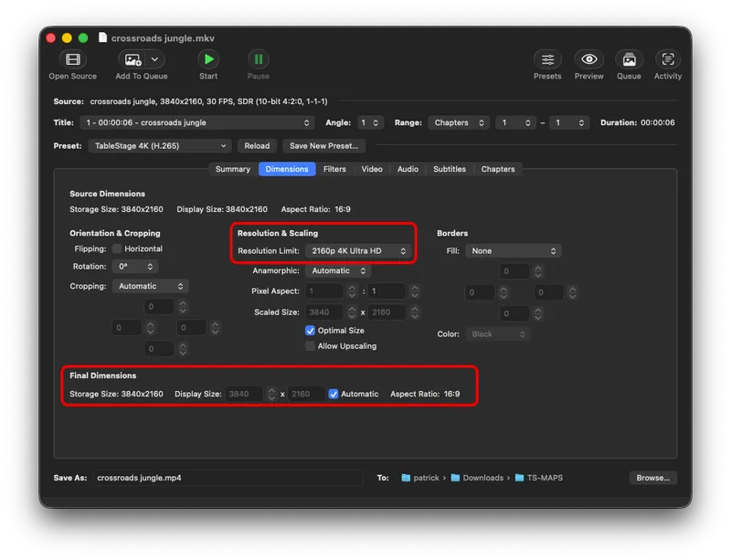Open the Chapters tab
The image size is (731, 560).
pos(498,169)
